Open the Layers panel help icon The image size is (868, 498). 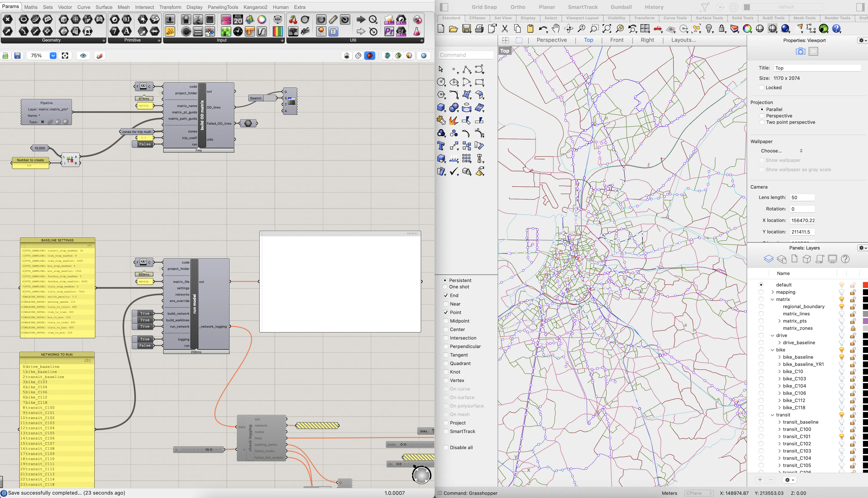pos(845,259)
